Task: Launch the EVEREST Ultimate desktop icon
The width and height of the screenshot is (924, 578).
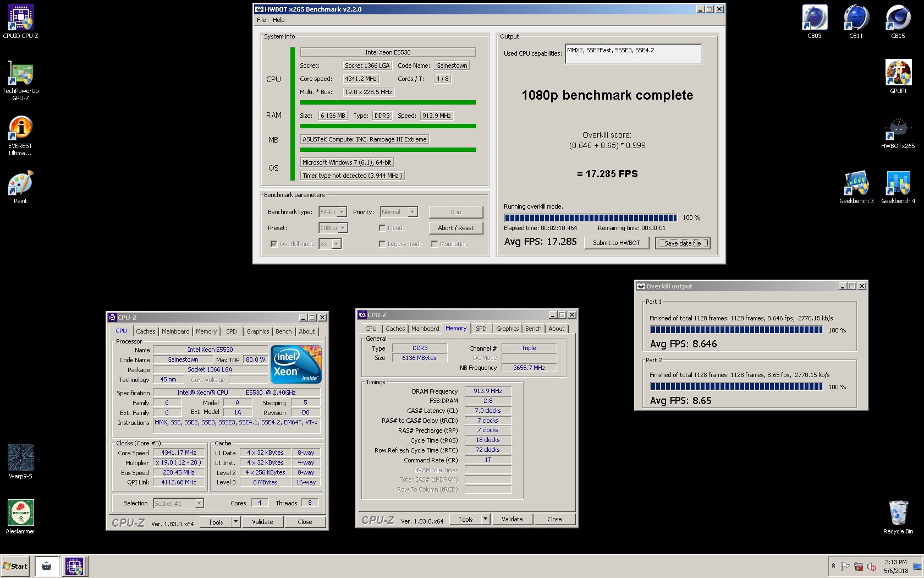Action: (x=20, y=136)
